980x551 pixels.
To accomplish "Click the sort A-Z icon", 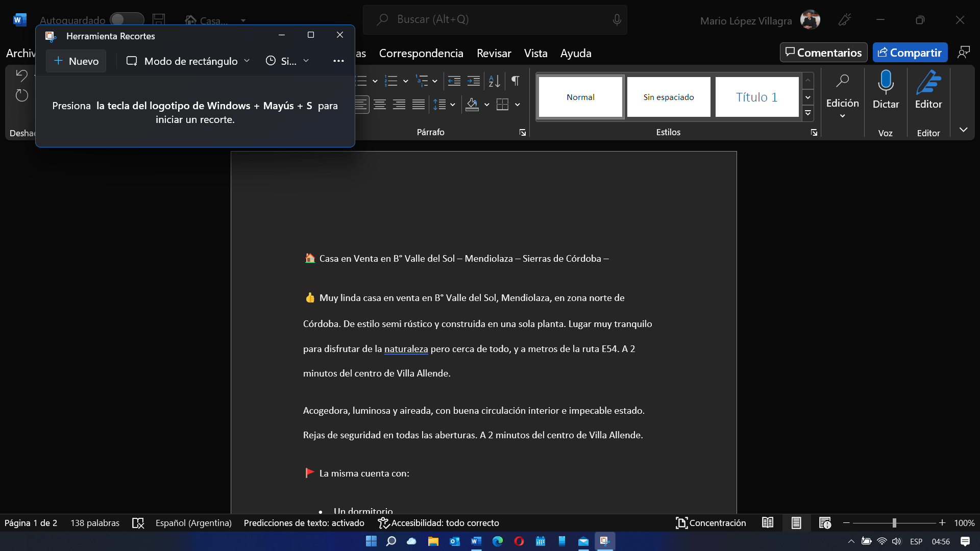I will click(494, 81).
